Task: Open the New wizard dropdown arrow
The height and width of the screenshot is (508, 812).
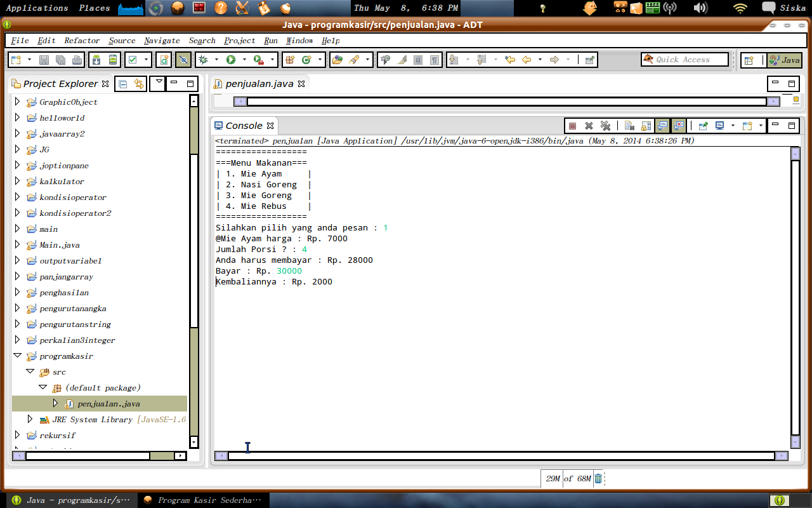Action: (28, 59)
